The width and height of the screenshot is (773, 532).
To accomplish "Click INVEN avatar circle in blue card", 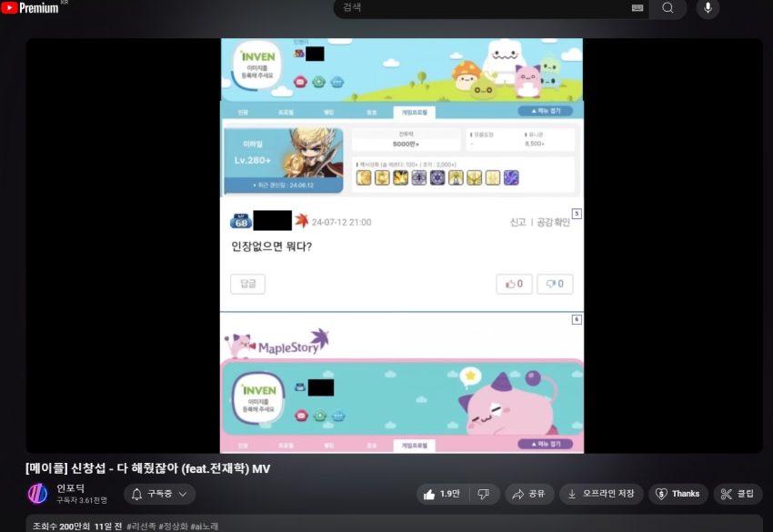I will 256,65.
